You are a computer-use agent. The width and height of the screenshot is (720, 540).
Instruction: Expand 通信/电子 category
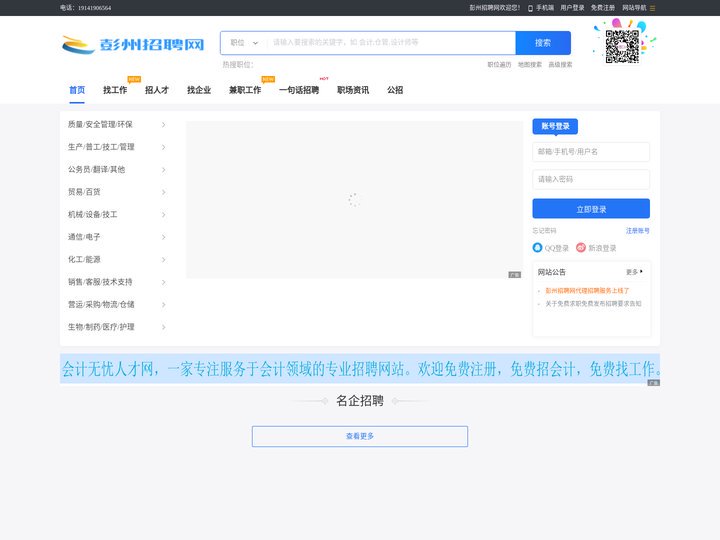pos(117,237)
